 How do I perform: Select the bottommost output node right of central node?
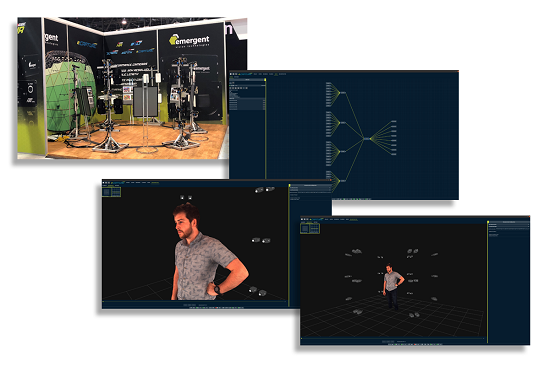pos(394,154)
